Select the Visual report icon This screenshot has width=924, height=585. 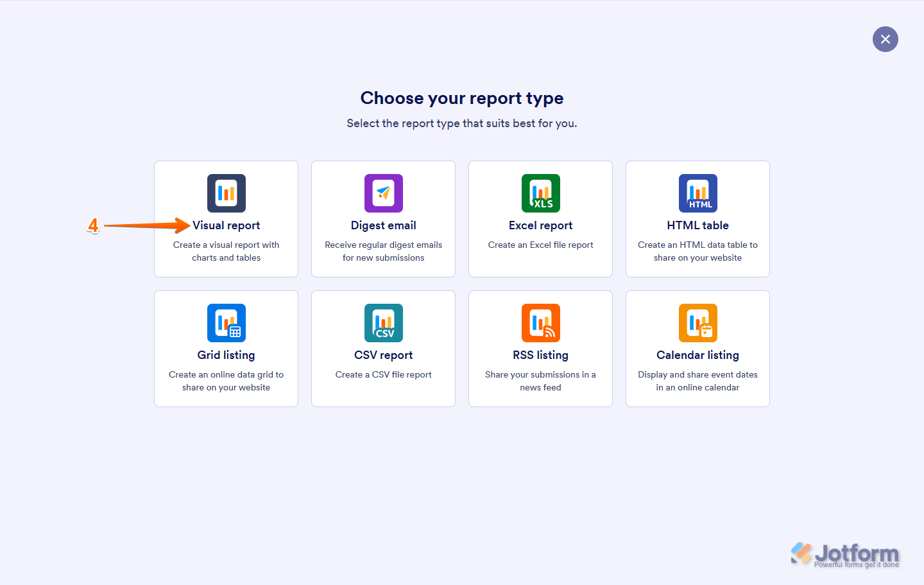(x=226, y=193)
